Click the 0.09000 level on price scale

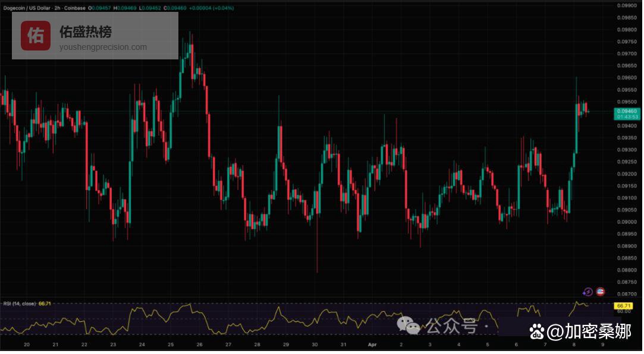pyautogui.click(x=627, y=222)
